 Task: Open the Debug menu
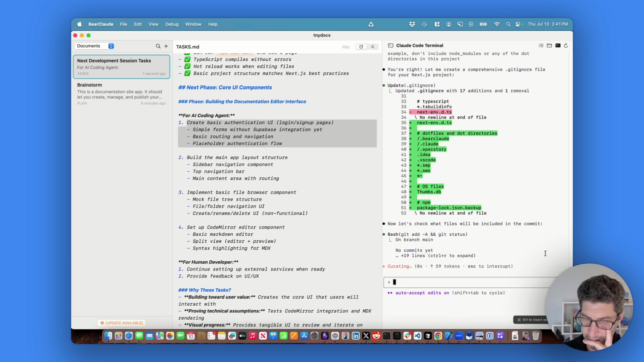(x=172, y=24)
